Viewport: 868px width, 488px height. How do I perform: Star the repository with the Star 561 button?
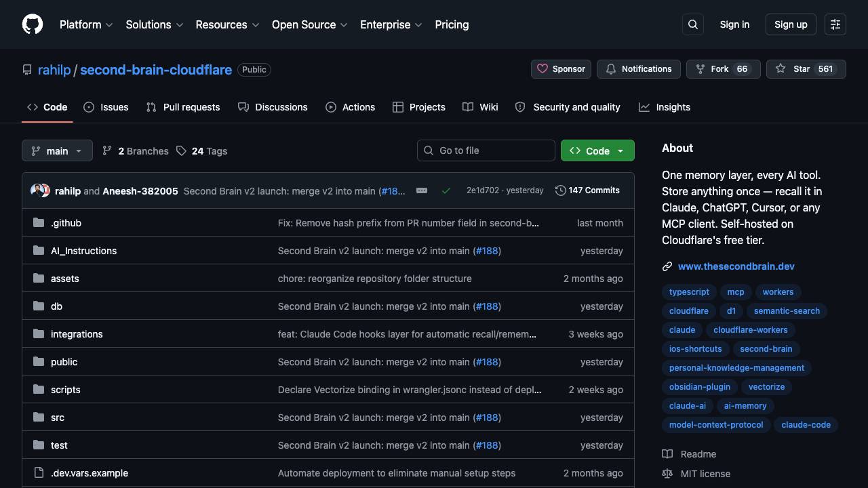(x=806, y=69)
